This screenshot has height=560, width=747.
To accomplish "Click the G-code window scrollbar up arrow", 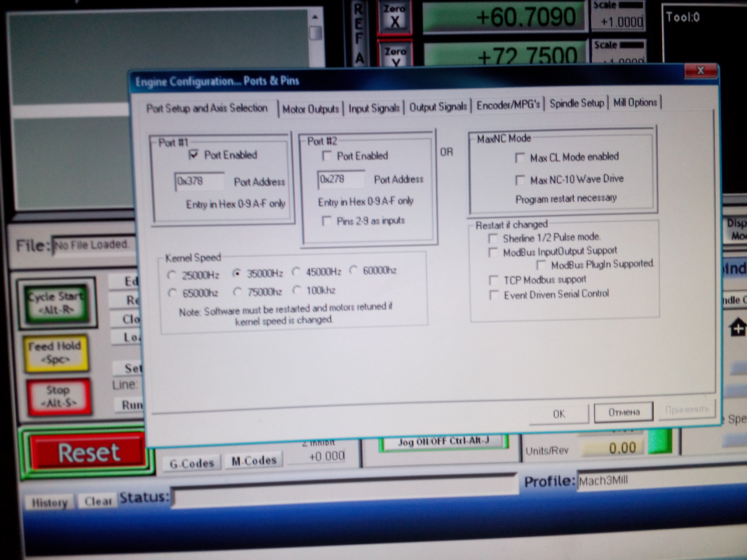I will pos(315,17).
